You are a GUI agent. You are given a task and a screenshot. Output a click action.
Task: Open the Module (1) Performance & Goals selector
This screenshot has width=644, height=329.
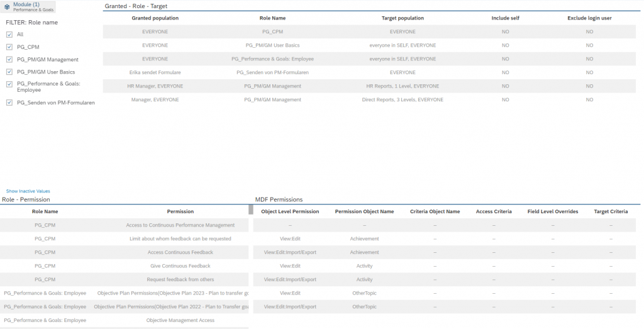(28, 6)
